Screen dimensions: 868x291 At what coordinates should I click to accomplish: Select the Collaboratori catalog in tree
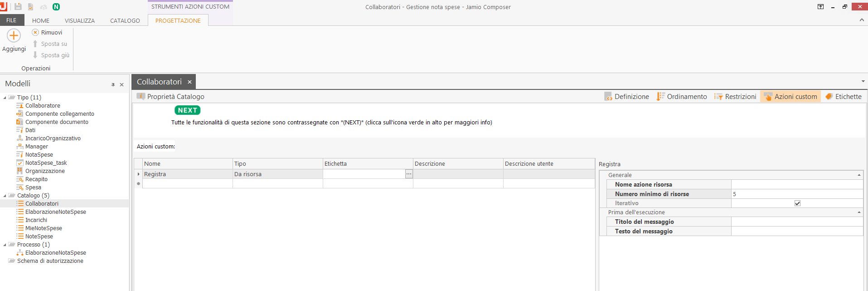pos(42,204)
